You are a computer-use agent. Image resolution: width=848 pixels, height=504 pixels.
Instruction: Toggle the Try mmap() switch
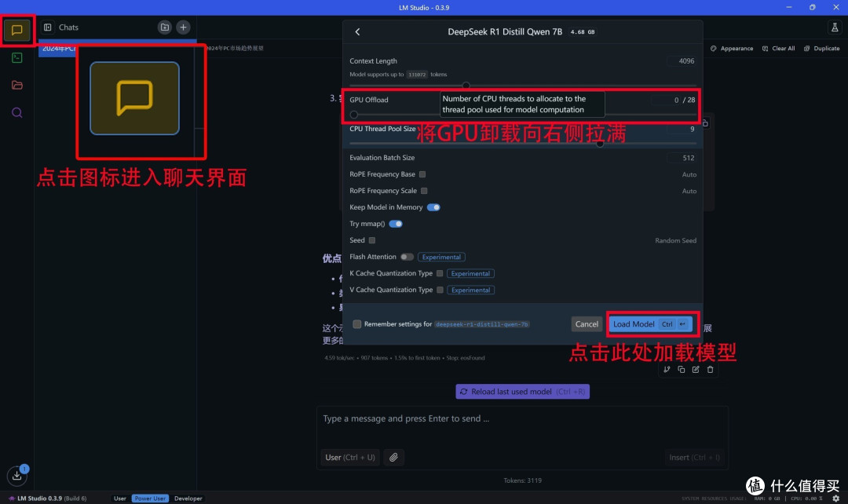pos(395,224)
